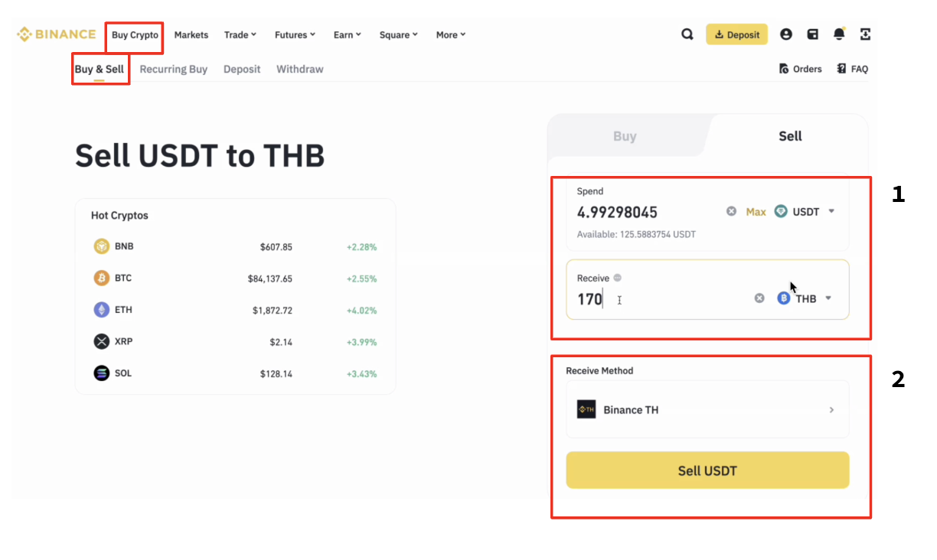Screen dimensions: 937x560
Task: Expand the Binance TH receive method
Action: [x=707, y=410]
